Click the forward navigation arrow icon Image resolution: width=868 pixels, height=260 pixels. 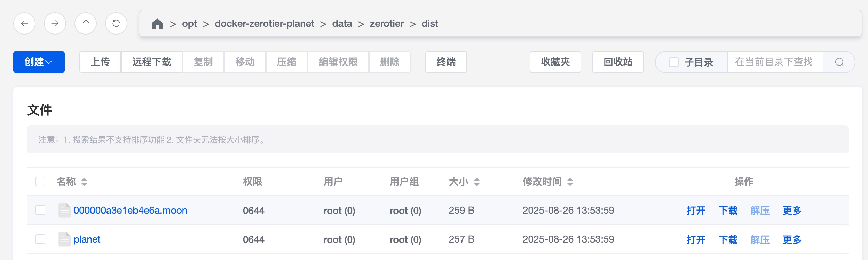55,23
